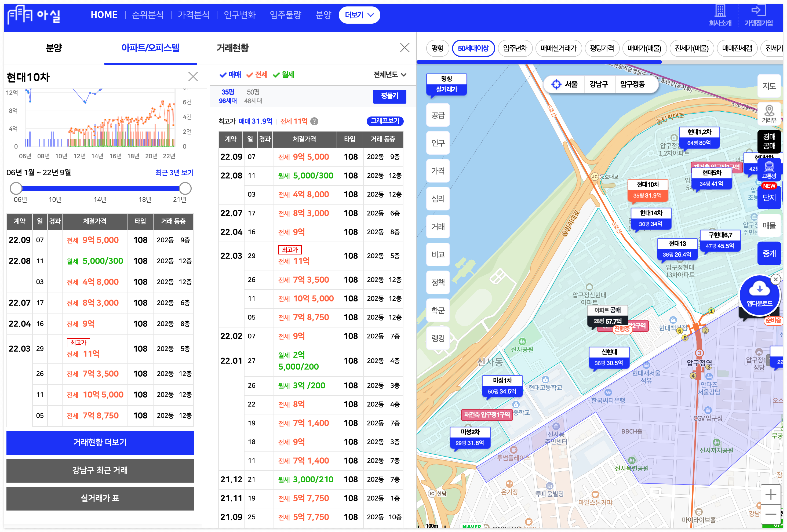Click the current location crosshair icon
787x532 pixels.
[556, 84]
